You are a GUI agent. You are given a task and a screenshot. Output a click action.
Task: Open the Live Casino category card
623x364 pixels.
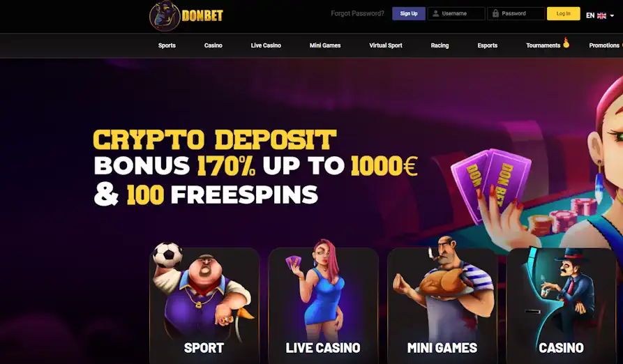pyautogui.click(x=323, y=302)
